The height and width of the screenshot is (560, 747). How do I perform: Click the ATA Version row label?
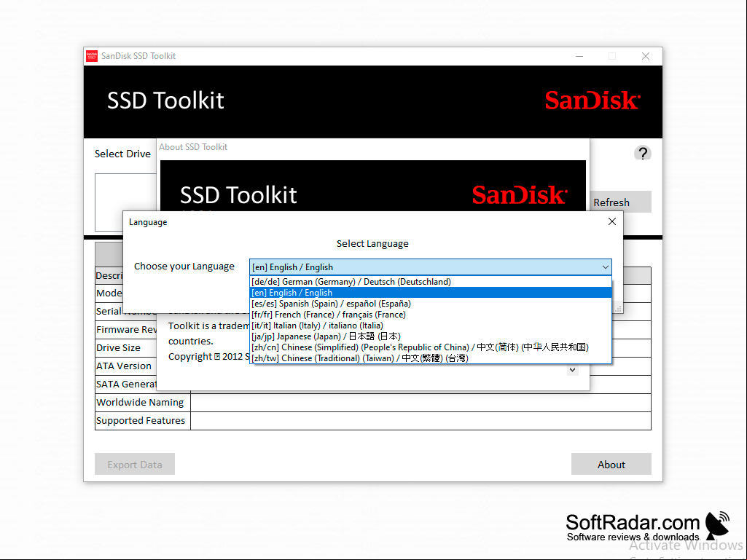(124, 366)
